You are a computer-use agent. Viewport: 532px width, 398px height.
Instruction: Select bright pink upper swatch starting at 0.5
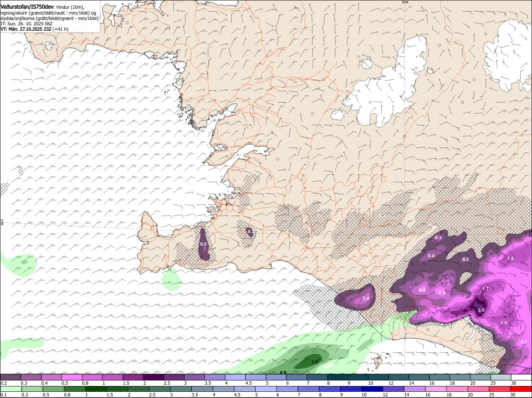[72, 377]
